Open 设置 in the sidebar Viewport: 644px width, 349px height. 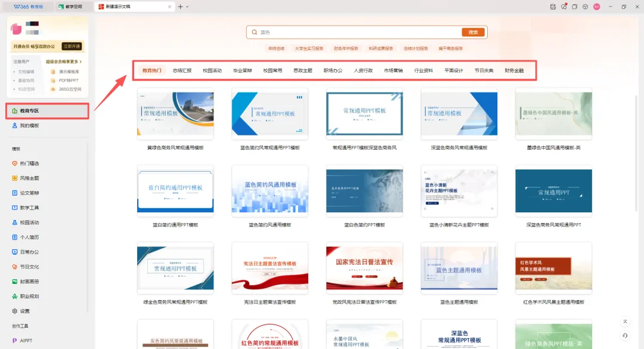coord(20,311)
